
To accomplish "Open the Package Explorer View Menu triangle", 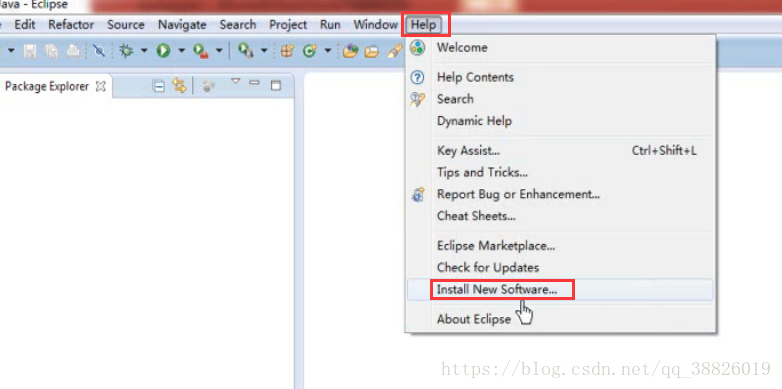I will click(235, 81).
